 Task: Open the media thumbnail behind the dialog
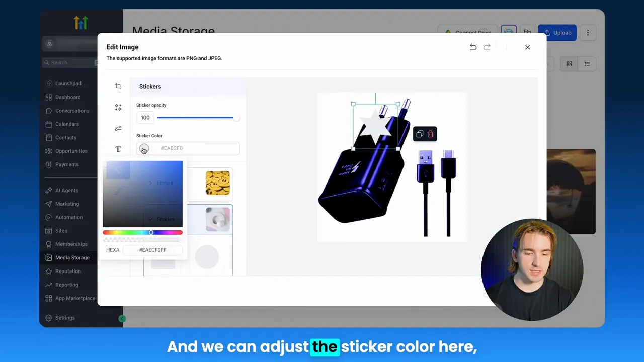click(x=571, y=191)
